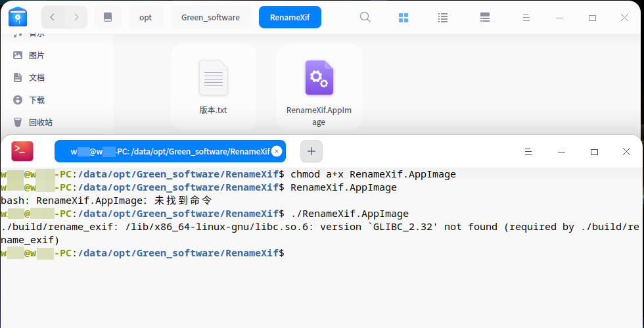Open Documents (文档) in the sidebar

click(37, 78)
